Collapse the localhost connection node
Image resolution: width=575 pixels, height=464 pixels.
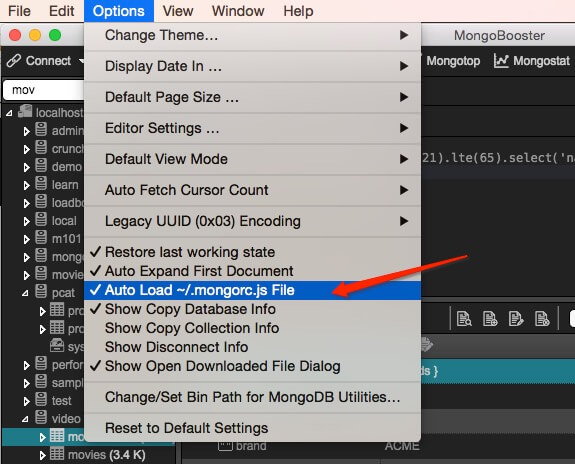9,113
